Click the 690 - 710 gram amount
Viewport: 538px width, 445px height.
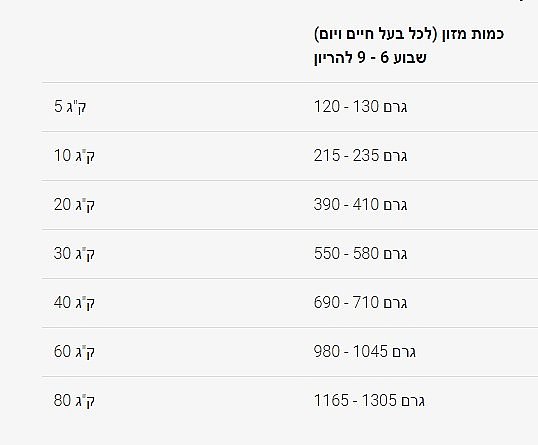pyautogui.click(x=360, y=303)
